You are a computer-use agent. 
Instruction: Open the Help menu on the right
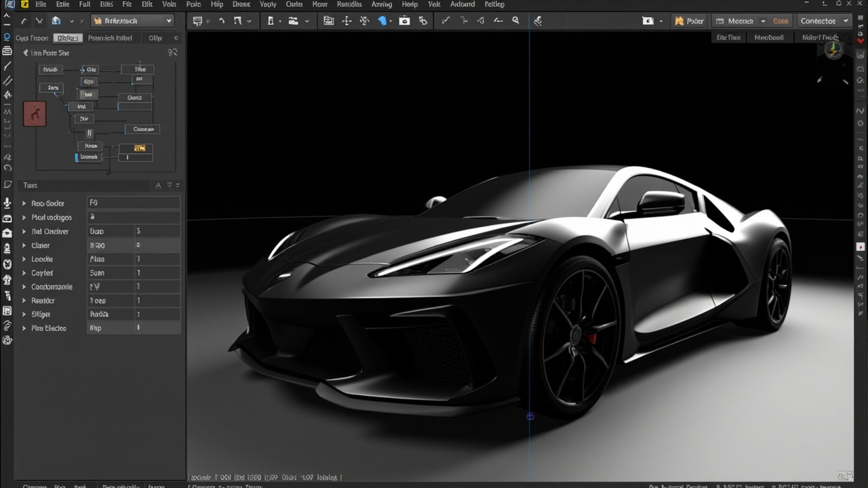[x=410, y=4]
